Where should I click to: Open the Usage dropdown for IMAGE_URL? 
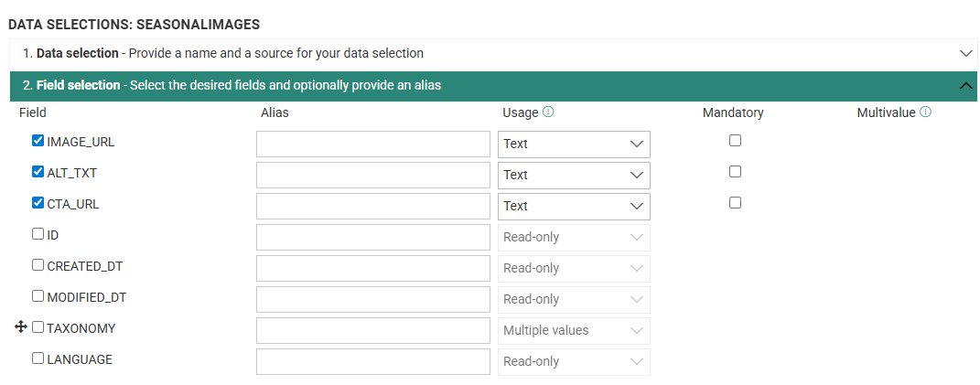tap(574, 144)
